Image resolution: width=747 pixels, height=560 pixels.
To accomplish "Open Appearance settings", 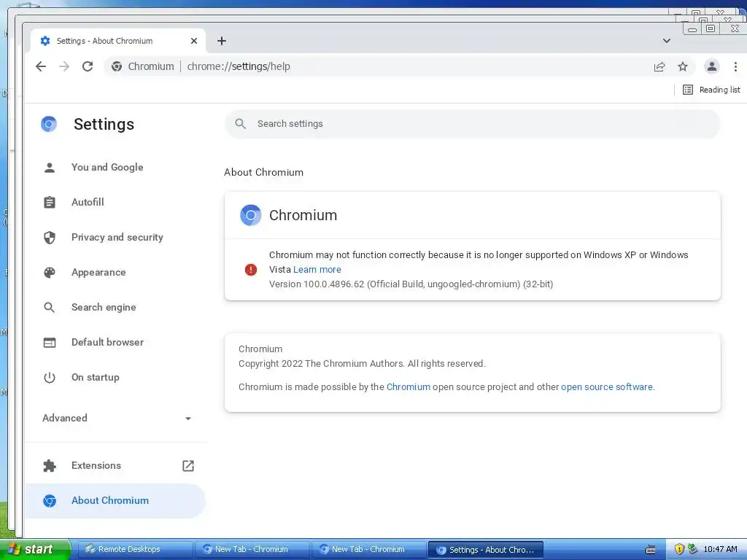I will (98, 273).
